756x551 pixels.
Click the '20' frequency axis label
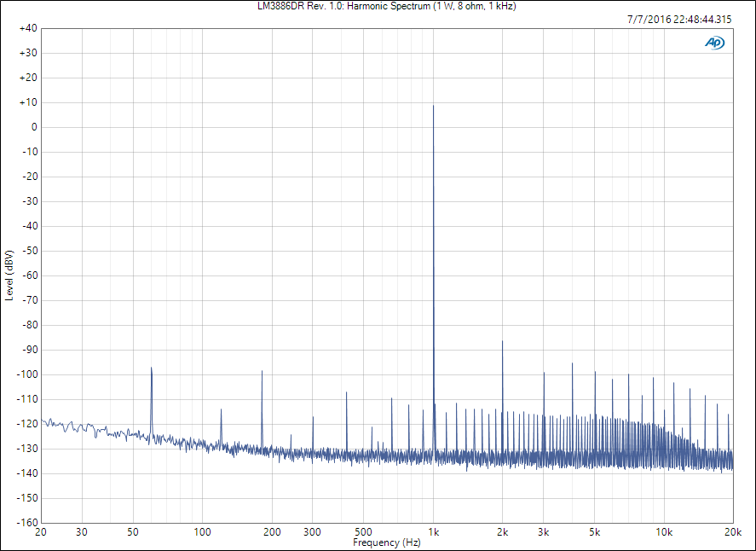(41, 532)
